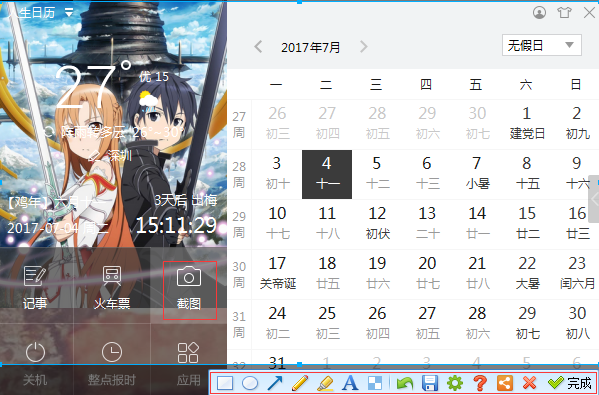Select July 15 廿二
599x395 pixels.
(527, 224)
